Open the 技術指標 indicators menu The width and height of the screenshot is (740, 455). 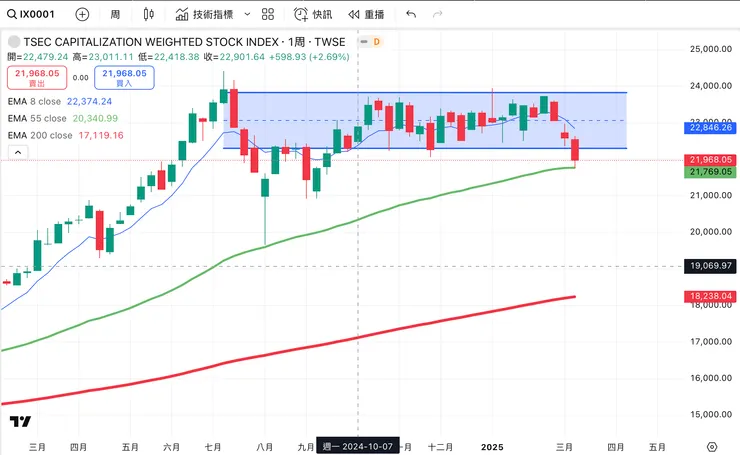click(204, 15)
